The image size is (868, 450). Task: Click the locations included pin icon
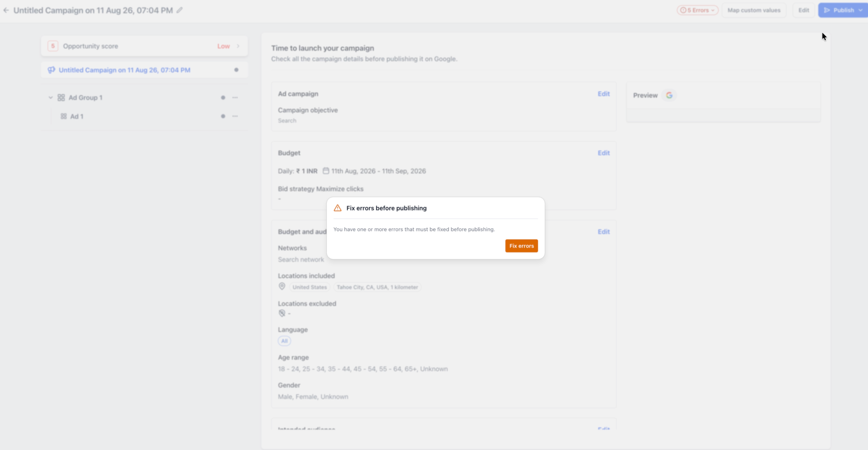pos(282,286)
